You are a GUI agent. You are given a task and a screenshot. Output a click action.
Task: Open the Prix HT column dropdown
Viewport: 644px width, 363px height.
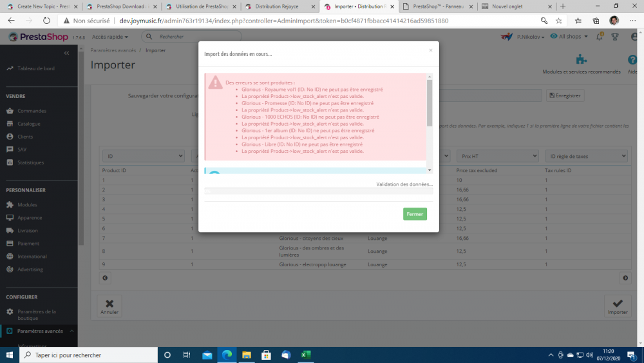497,156
